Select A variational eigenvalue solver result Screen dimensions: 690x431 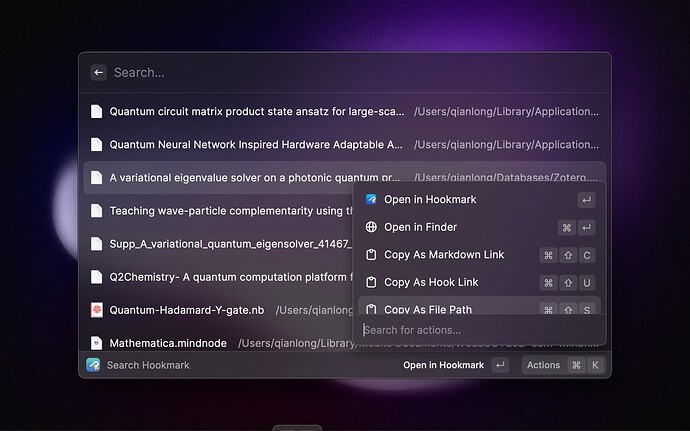pyautogui.click(x=345, y=177)
